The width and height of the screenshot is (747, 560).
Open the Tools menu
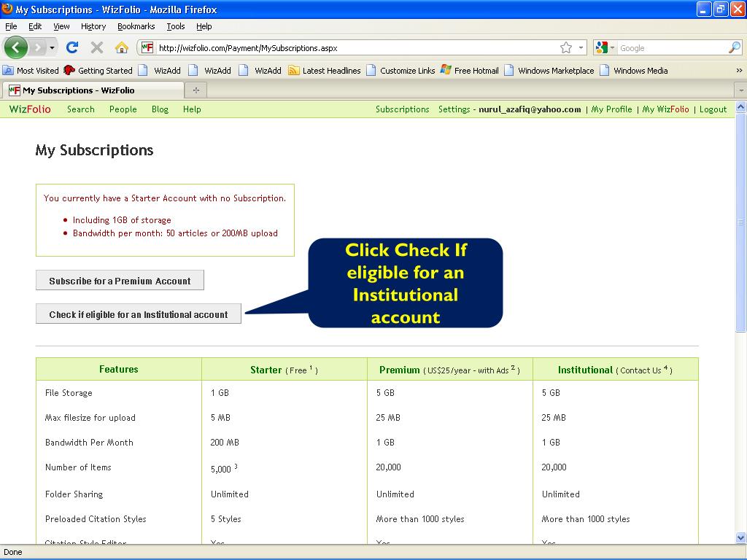coord(176,26)
